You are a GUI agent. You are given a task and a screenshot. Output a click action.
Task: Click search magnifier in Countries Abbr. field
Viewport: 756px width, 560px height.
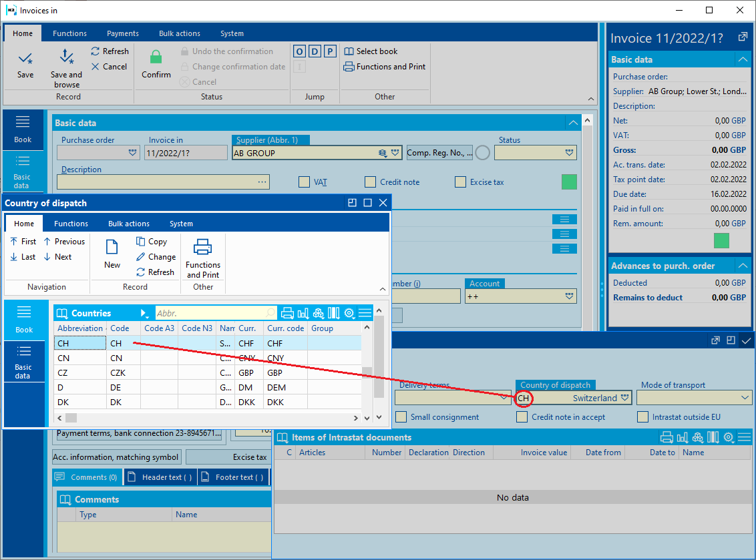pos(270,313)
